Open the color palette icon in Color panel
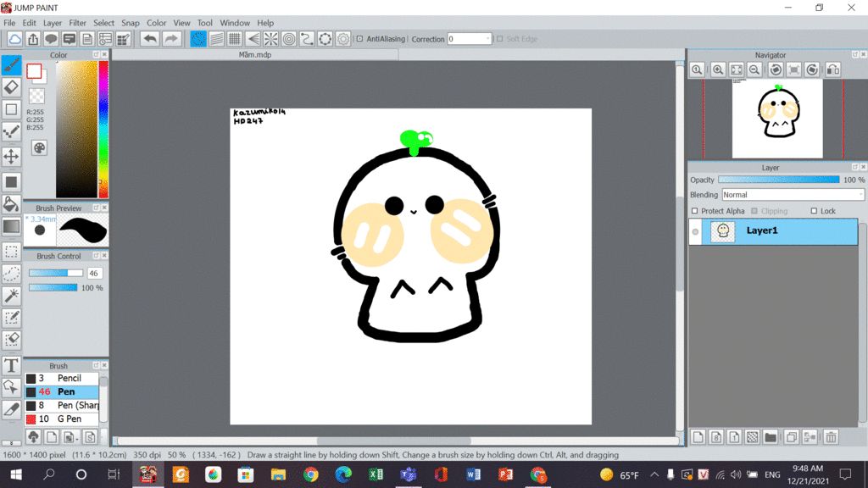868x488 pixels. point(39,147)
